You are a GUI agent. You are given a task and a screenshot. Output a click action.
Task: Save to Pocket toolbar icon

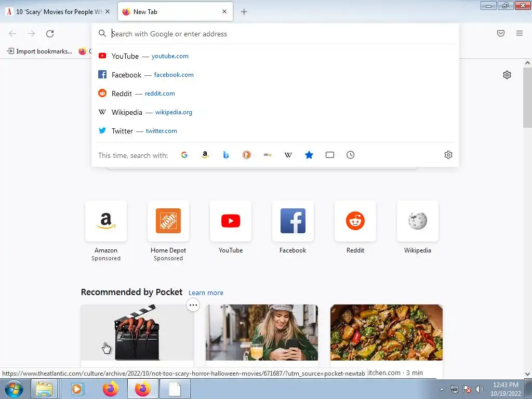tap(501, 33)
